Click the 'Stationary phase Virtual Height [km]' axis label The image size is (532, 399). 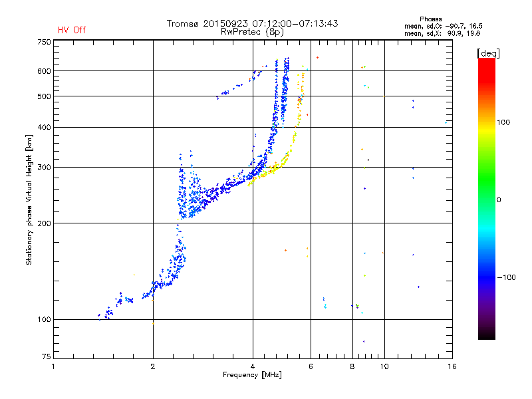[29, 200]
